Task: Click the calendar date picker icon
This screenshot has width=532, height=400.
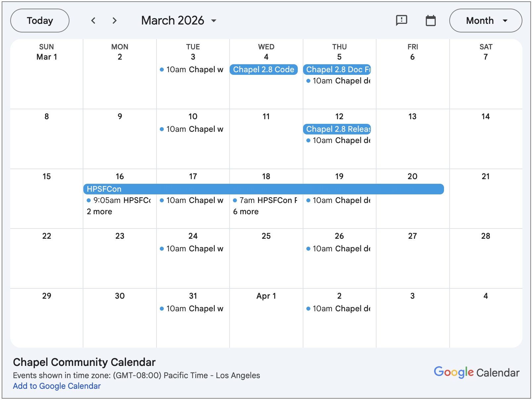Action: (x=430, y=21)
